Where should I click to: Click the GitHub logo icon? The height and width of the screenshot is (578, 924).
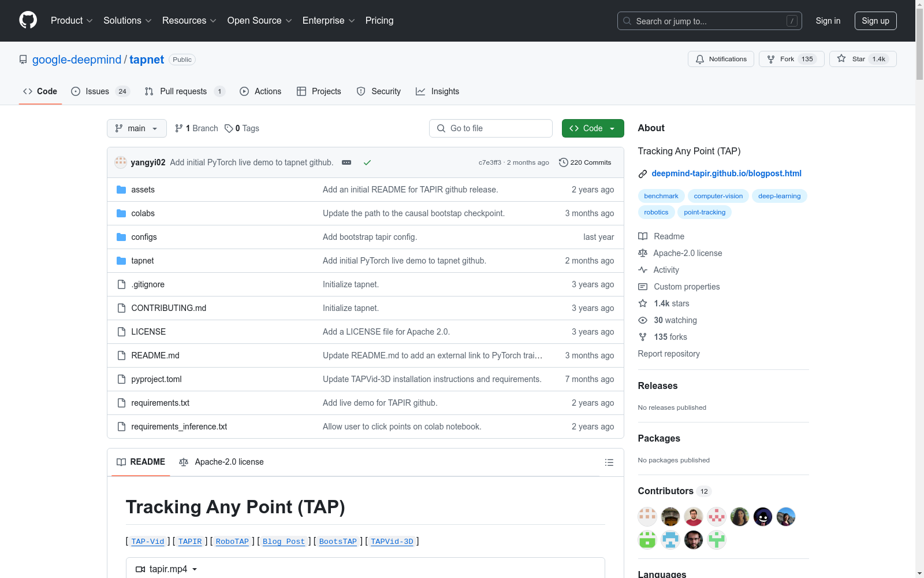[x=28, y=20]
